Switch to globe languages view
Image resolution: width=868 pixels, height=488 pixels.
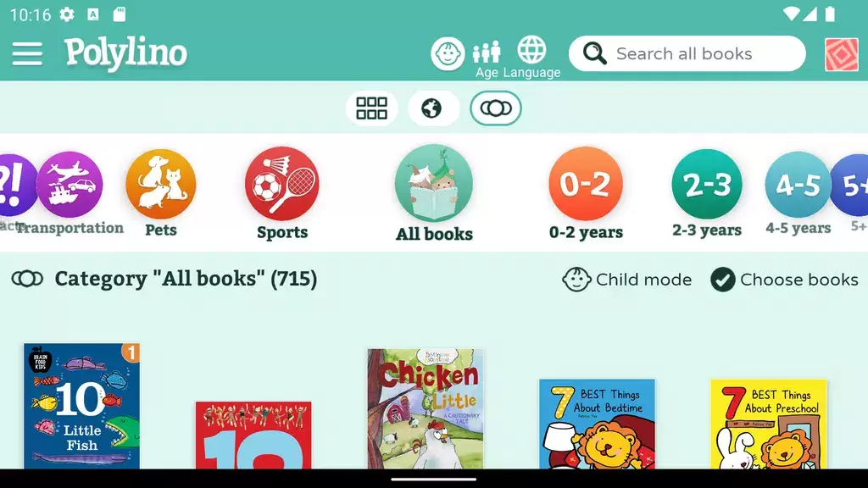[x=433, y=108]
